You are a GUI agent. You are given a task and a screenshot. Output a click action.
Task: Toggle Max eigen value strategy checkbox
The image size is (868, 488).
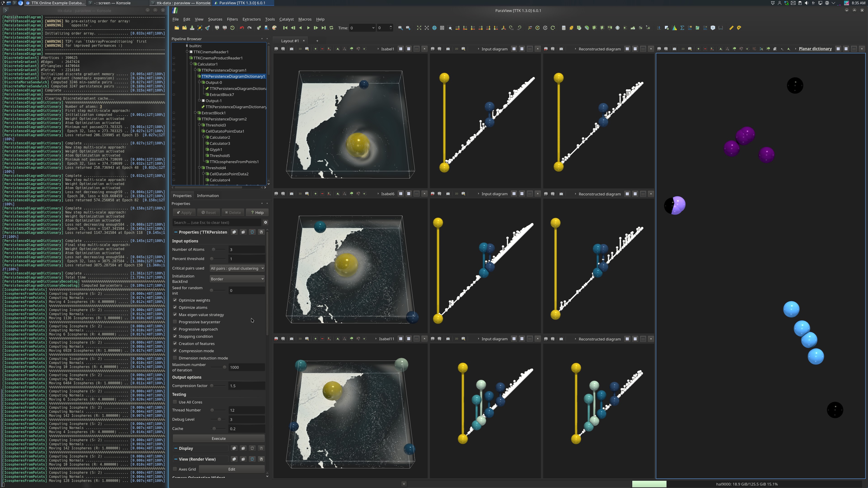point(175,314)
